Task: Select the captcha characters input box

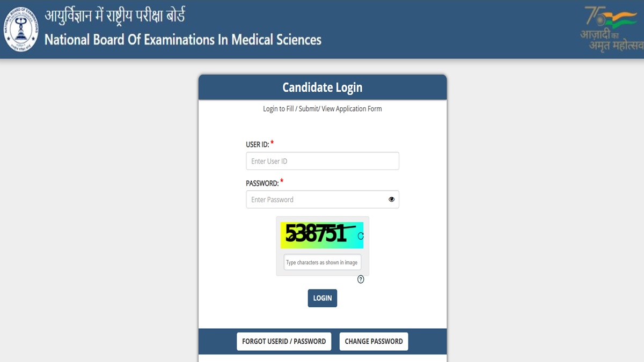Action: pos(322,263)
